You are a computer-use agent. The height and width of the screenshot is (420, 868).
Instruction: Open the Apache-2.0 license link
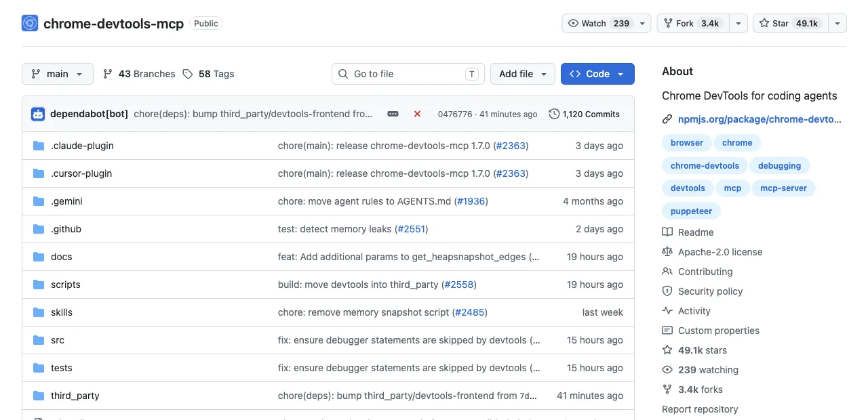pos(720,252)
